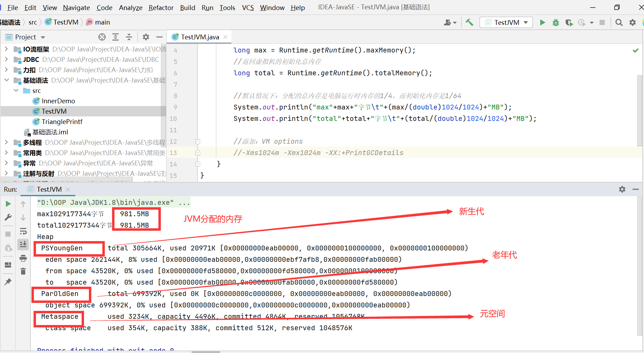Viewport: 644px width, 353px height.
Task: Click the up arrow in Run console
Action: coord(23,204)
